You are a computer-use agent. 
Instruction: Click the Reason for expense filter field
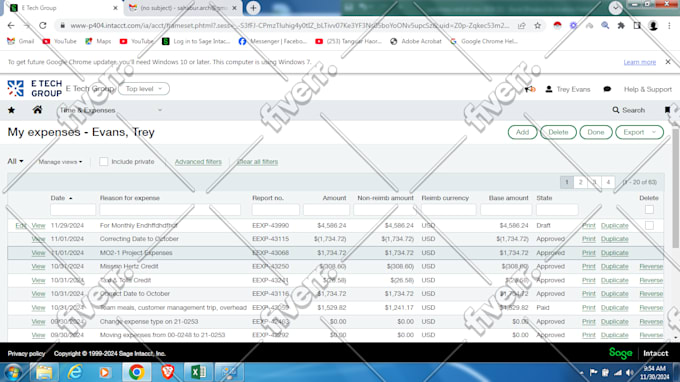point(170,210)
